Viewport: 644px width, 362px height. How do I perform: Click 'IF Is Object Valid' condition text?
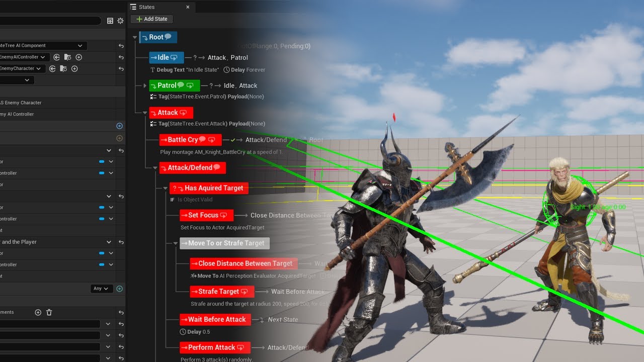point(191,200)
